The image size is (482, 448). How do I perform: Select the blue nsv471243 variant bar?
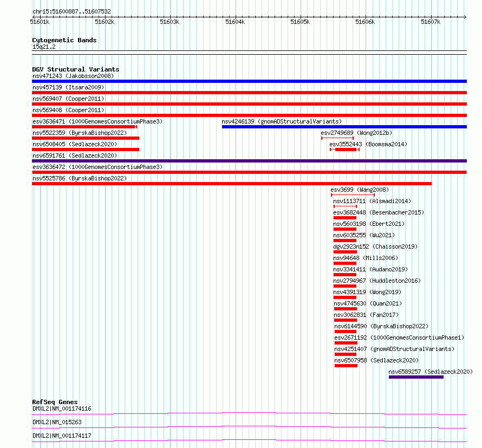[249, 81]
